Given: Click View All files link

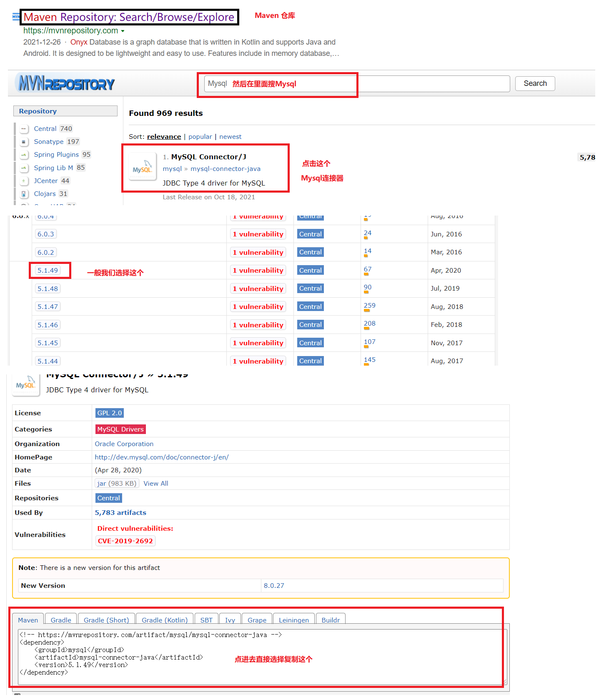Looking at the screenshot, I should click(x=156, y=484).
